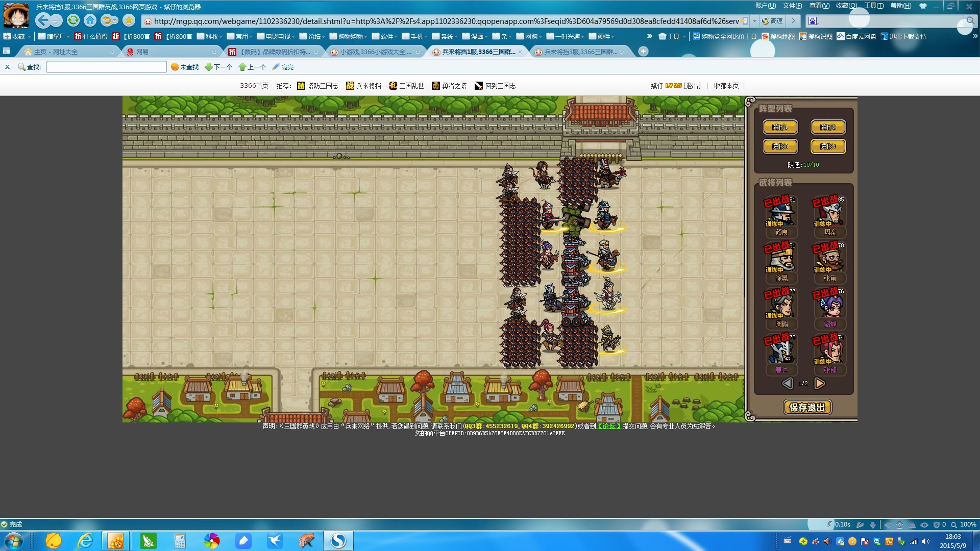Click 上一个 find previous arrow
Viewport: 980px width, 551px height.
pos(252,67)
